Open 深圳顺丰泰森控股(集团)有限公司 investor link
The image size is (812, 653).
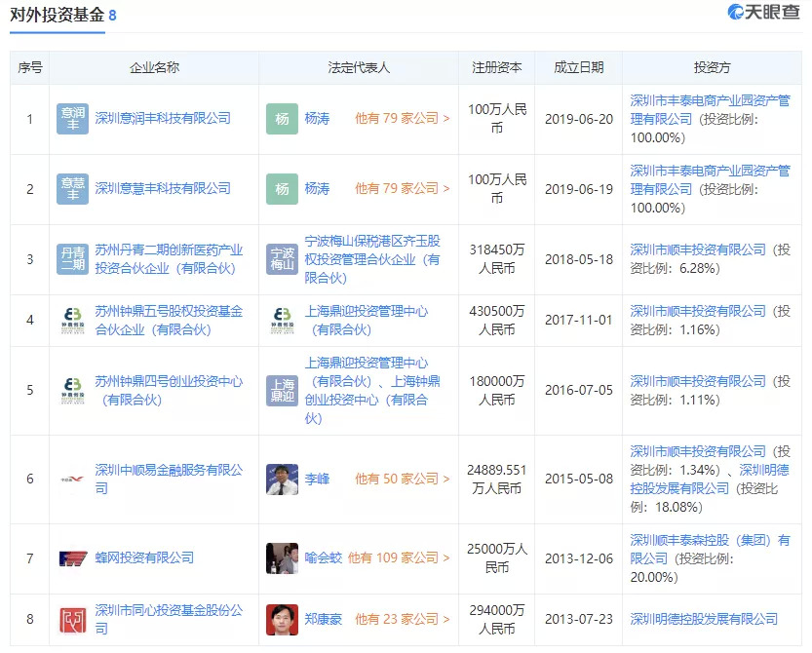[x=710, y=550]
